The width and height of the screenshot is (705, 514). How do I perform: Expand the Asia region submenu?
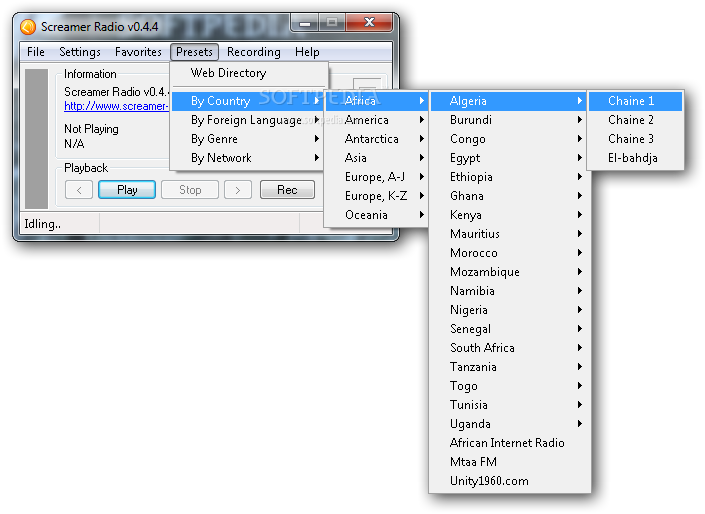click(x=376, y=158)
